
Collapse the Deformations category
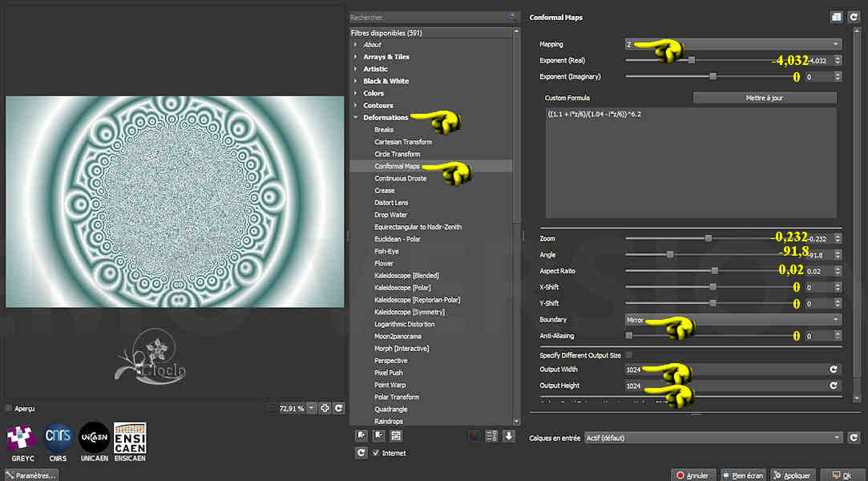point(356,118)
